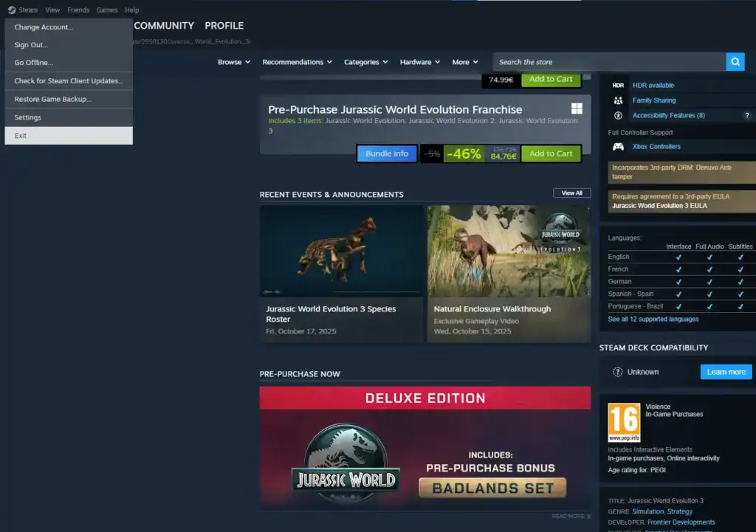756x532 pixels.
Task: Click the question mark help icon
Action: [747, 116]
